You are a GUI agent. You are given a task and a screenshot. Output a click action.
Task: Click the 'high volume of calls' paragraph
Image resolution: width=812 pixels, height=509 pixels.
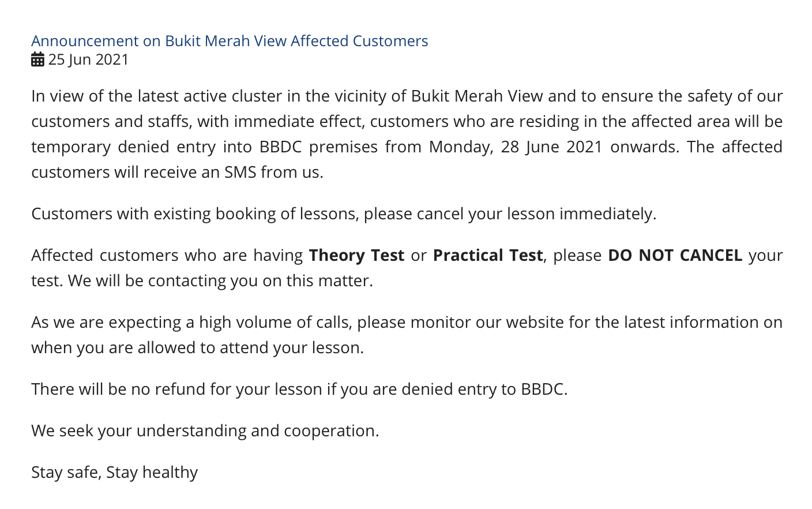[407, 335]
